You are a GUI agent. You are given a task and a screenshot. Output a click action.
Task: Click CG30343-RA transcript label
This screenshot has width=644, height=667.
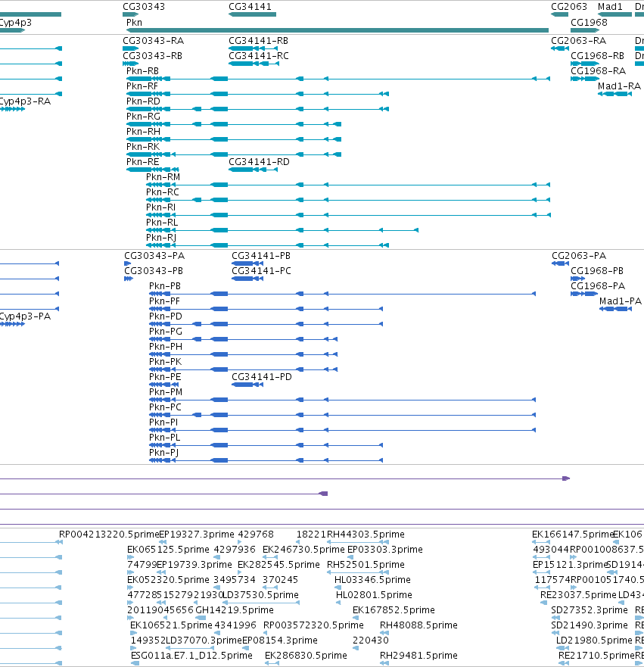point(153,40)
